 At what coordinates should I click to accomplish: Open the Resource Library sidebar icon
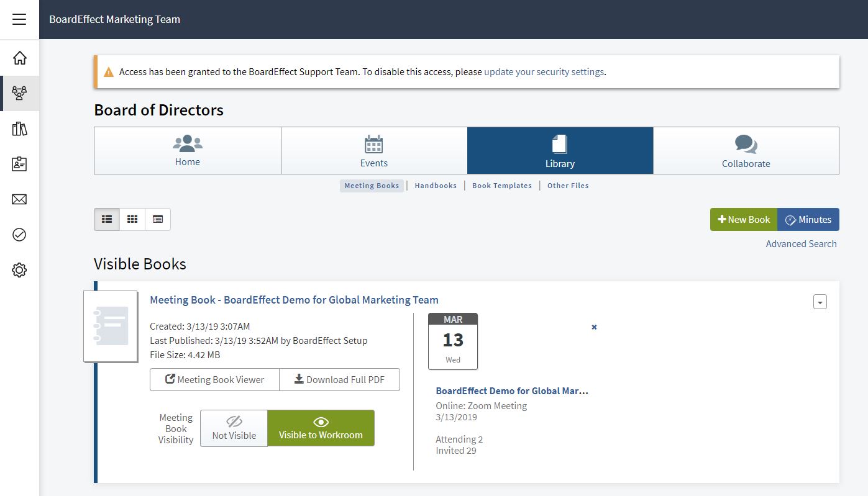click(x=19, y=129)
